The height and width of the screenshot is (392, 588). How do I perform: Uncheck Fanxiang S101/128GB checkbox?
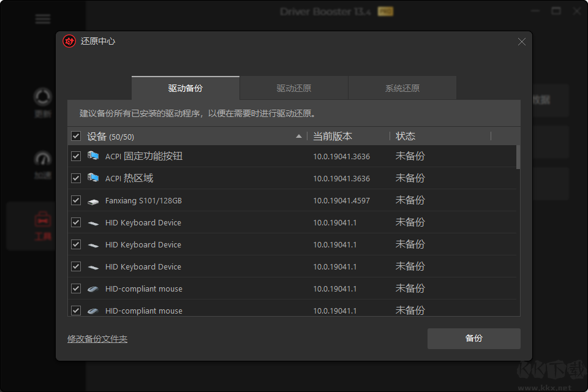[x=76, y=200]
